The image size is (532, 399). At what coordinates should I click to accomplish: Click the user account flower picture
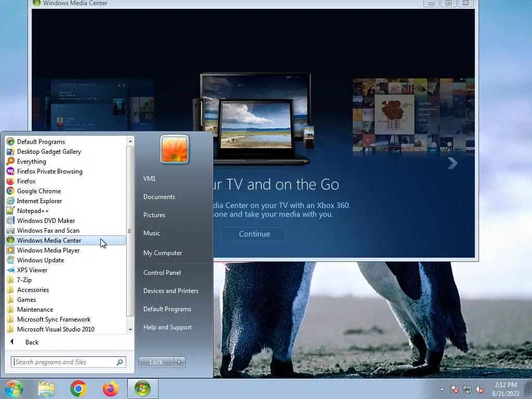click(x=175, y=149)
